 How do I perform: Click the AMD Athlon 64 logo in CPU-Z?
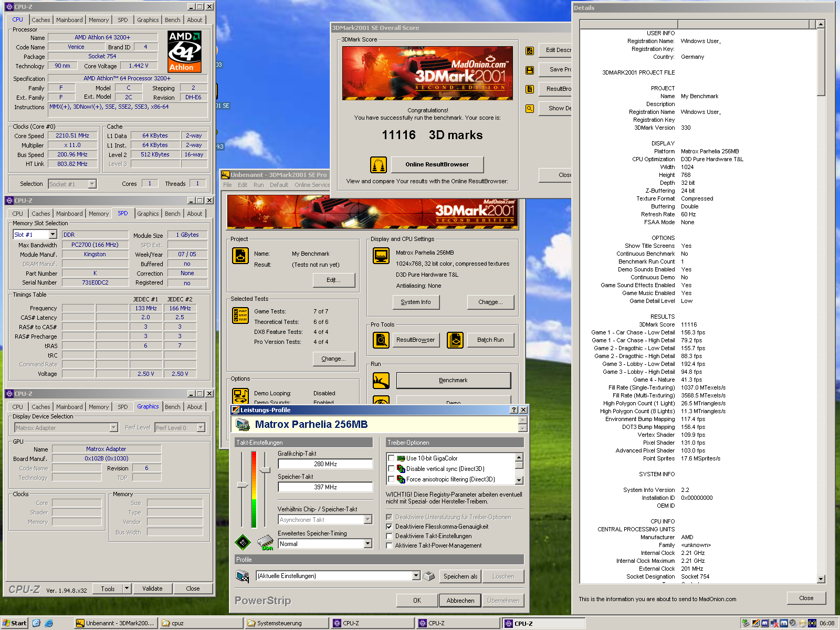click(184, 51)
